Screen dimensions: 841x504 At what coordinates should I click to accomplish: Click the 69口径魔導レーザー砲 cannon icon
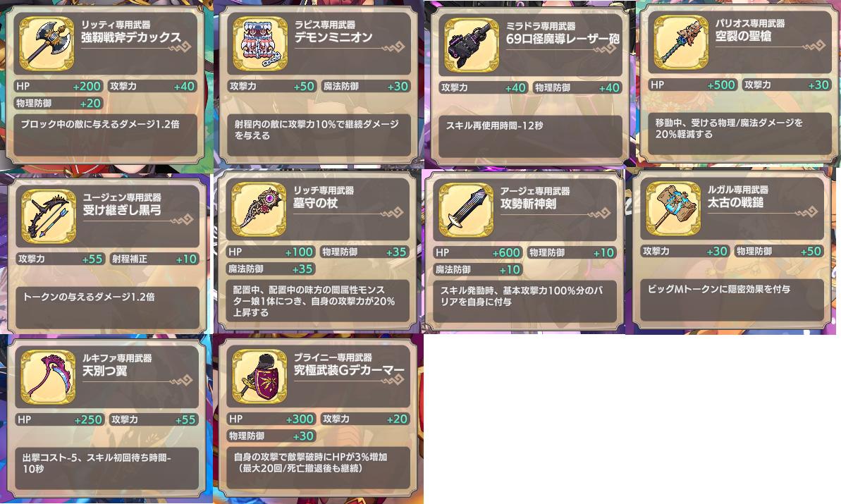[472, 45]
